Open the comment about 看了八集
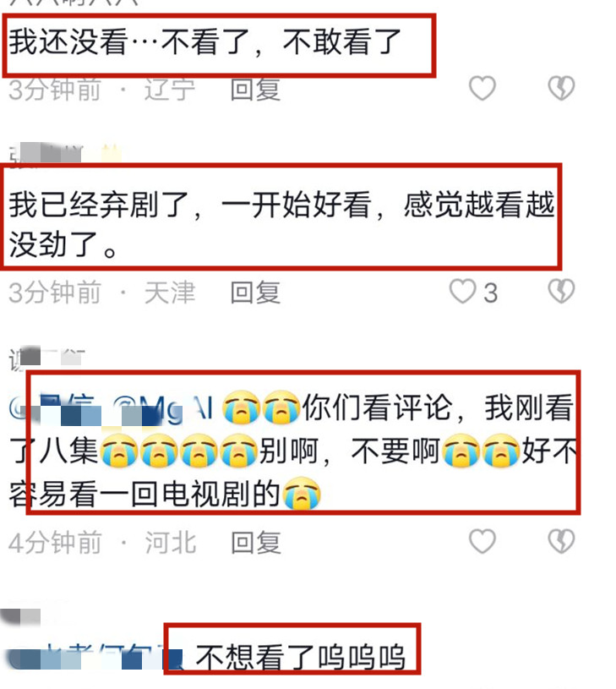 [292, 451]
